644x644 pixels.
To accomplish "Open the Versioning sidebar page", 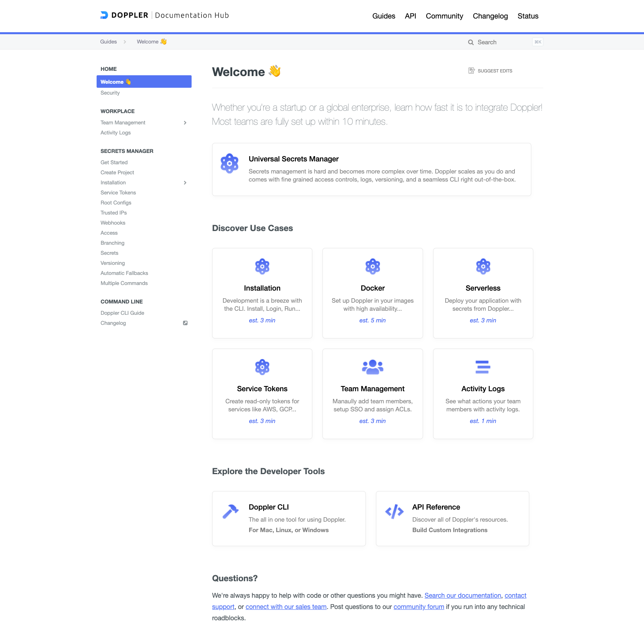I will coord(113,263).
